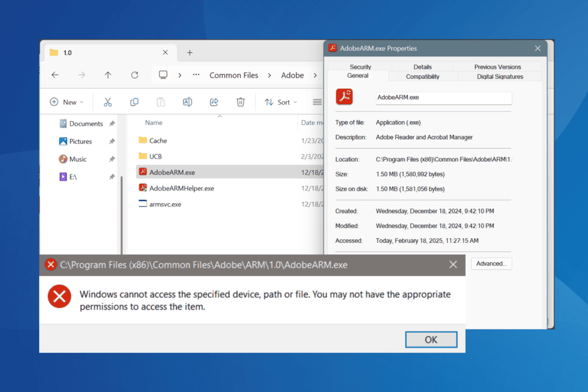This screenshot has width=588, height=392.
Task: Click the Advanced button in Properties
Action: 491,263
